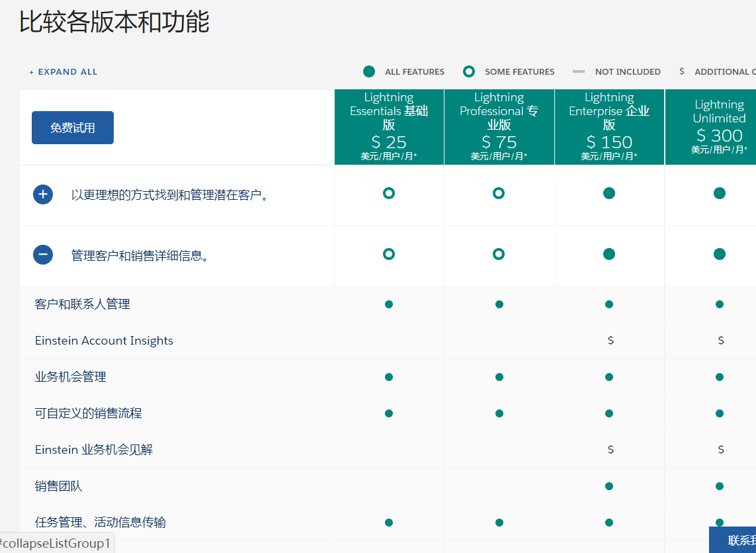This screenshot has width=756, height=553.
Task: Click the $ icon for Einstein 业务机会见解 under Enterprise
Action: [609, 448]
